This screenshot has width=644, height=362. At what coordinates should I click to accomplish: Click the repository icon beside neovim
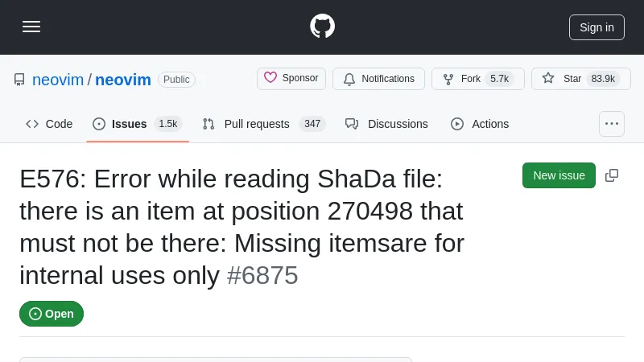click(19, 80)
